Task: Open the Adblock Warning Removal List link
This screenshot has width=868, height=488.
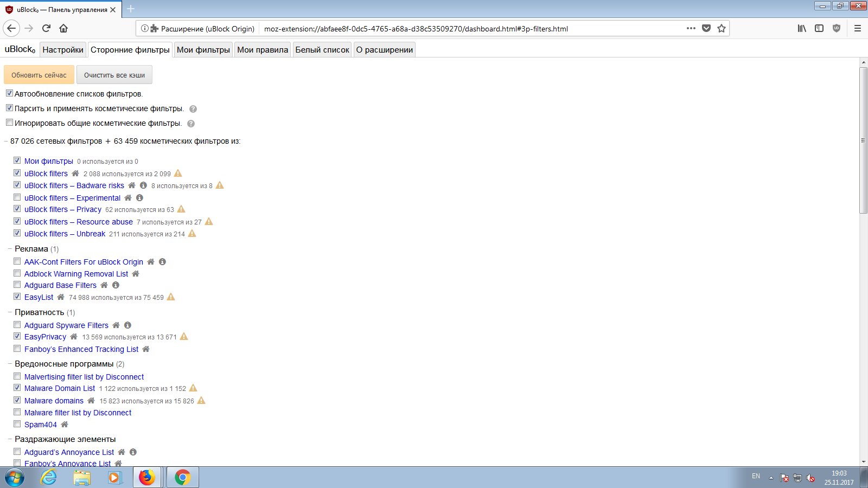Action: pyautogui.click(x=76, y=274)
